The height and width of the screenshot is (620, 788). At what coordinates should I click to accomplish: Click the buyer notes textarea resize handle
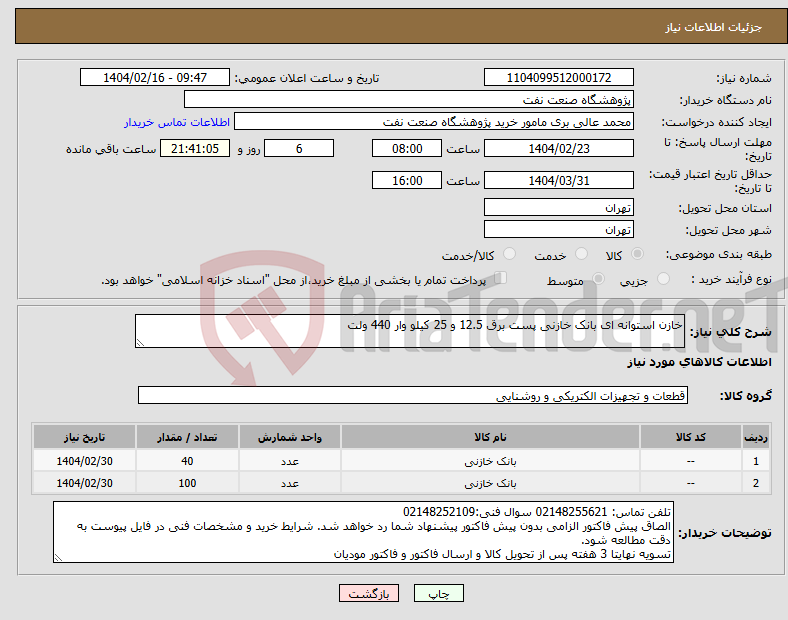[x=58, y=557]
